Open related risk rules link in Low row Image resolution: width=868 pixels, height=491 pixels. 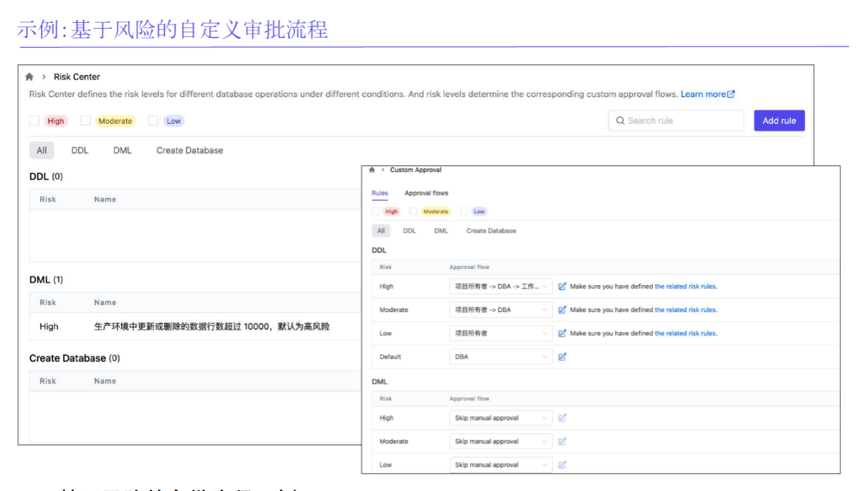(686, 333)
